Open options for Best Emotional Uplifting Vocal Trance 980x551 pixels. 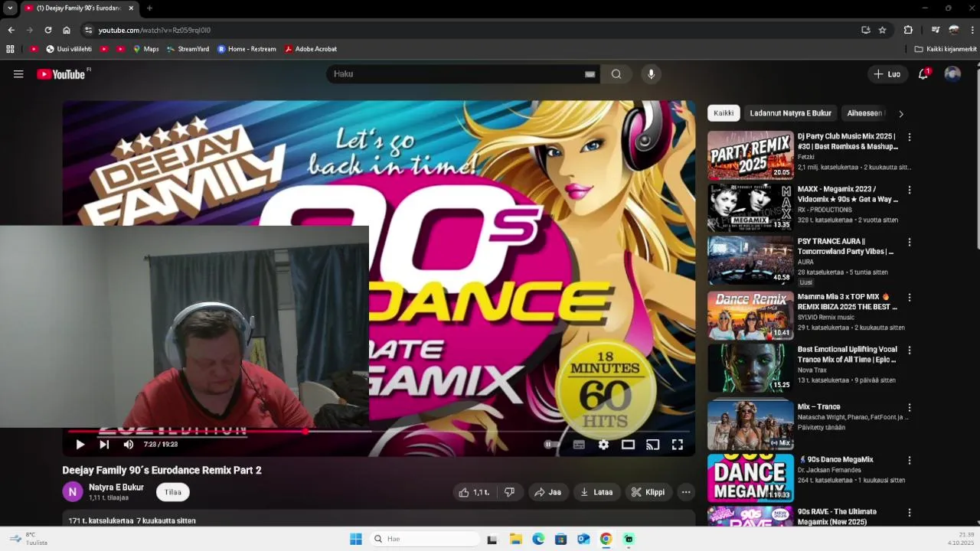click(910, 350)
